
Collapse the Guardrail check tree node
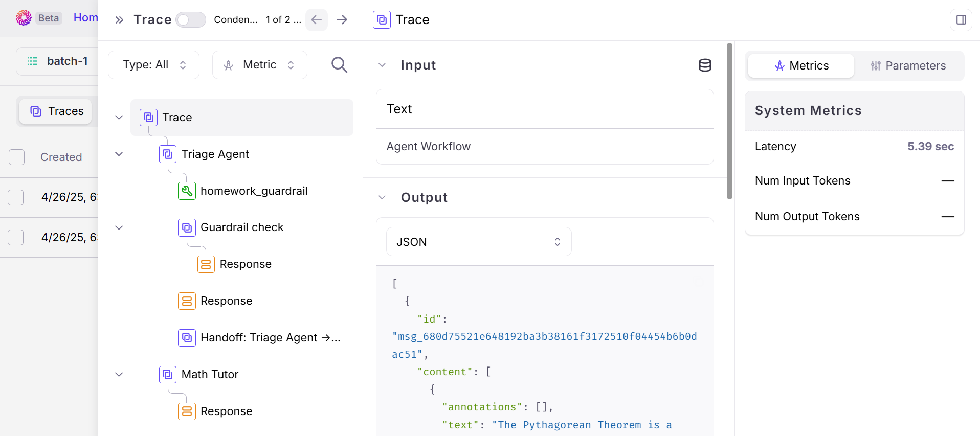(119, 227)
